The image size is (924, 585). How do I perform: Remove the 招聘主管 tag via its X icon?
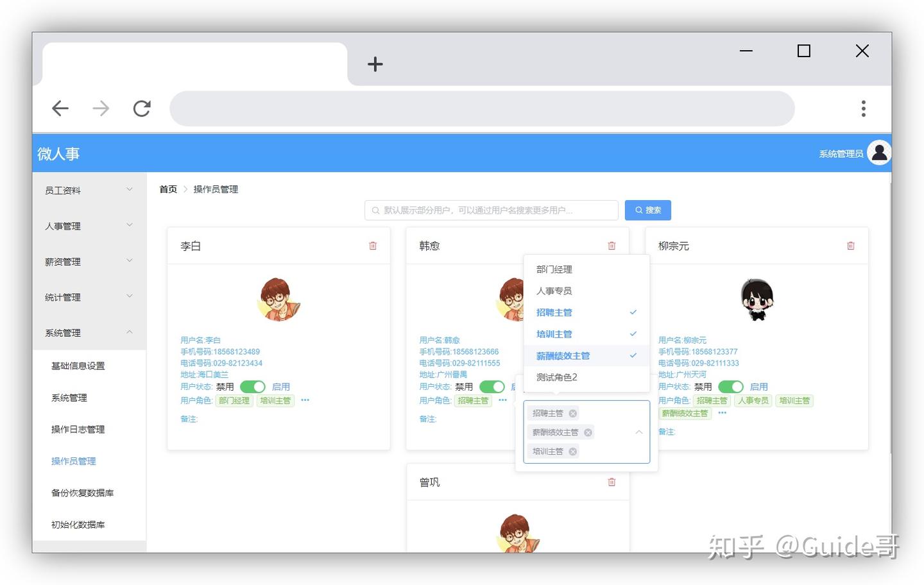tap(573, 412)
